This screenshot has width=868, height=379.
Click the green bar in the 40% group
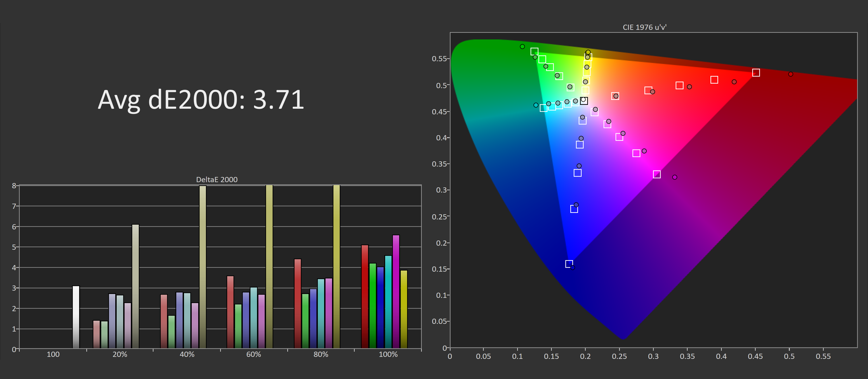click(172, 332)
